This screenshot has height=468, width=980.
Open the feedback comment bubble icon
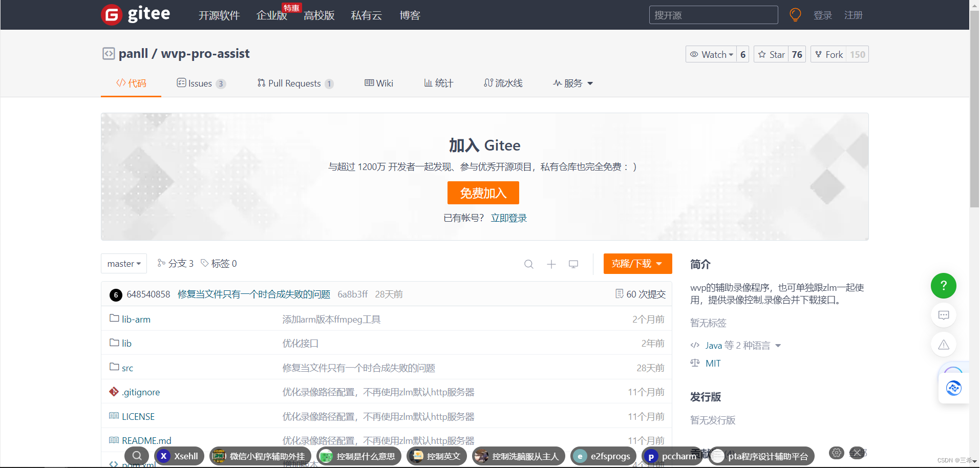coord(943,315)
